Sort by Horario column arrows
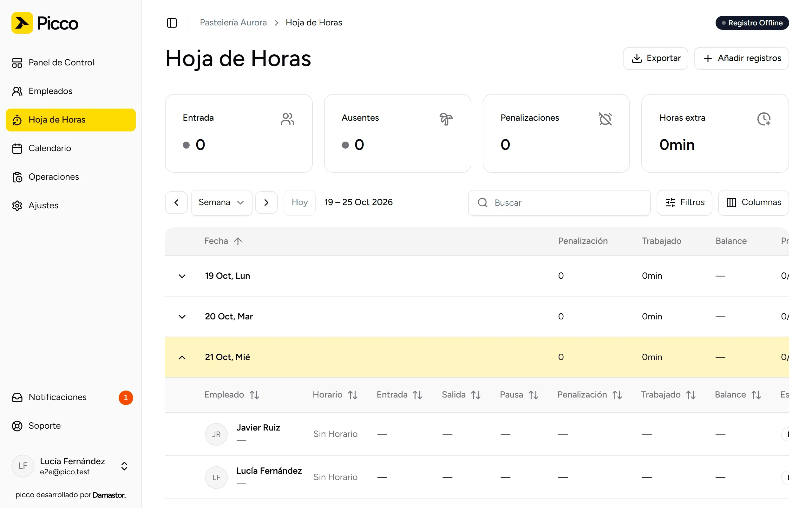The height and width of the screenshot is (508, 812). 353,395
